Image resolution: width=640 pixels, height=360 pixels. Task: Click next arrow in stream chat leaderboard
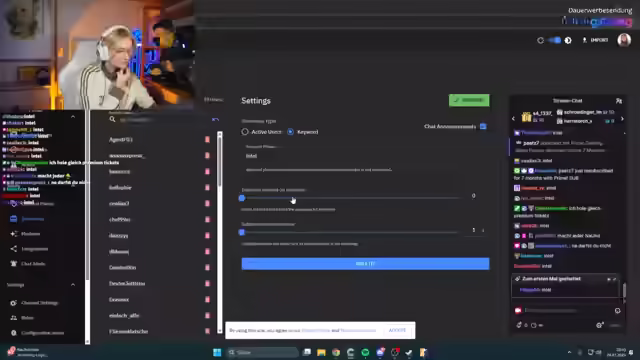(622, 119)
